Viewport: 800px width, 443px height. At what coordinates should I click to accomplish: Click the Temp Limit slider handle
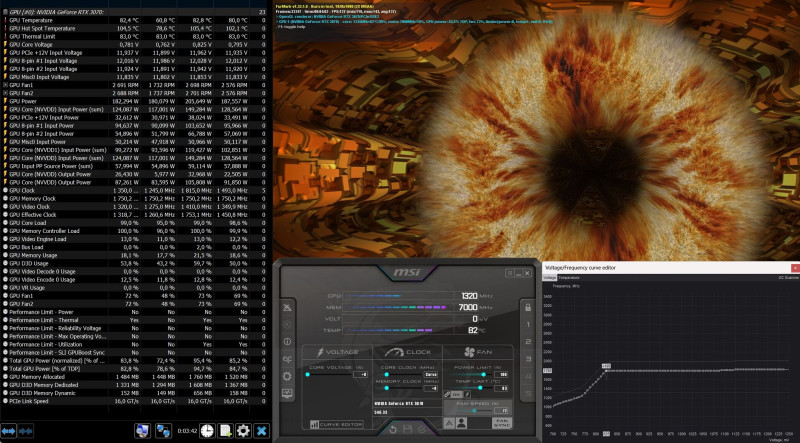[x=480, y=387]
